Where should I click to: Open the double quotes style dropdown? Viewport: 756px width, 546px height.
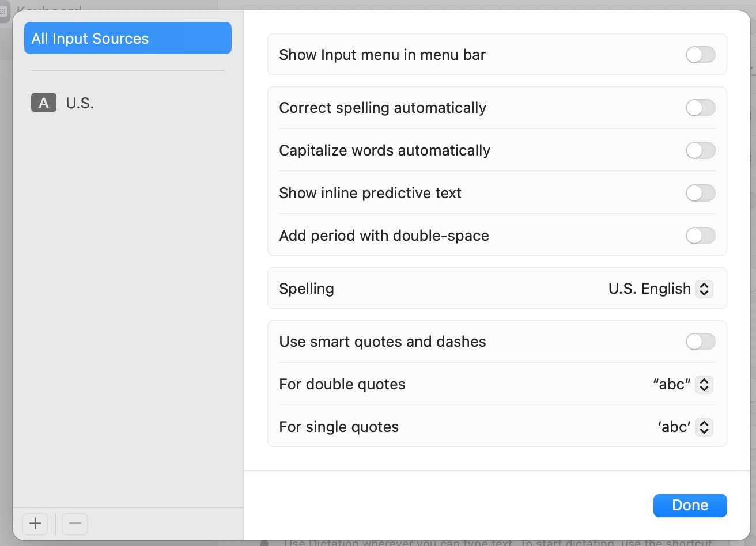pos(704,384)
